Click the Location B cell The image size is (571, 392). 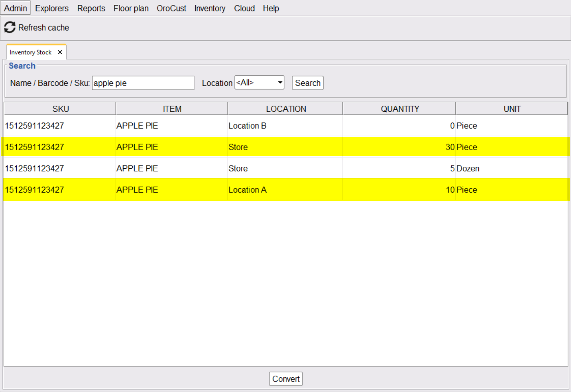click(285, 126)
